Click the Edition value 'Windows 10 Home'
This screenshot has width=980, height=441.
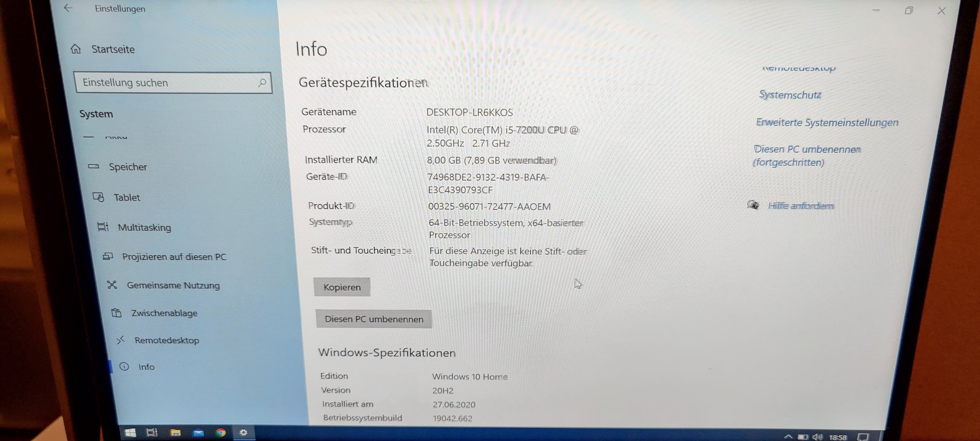click(470, 377)
